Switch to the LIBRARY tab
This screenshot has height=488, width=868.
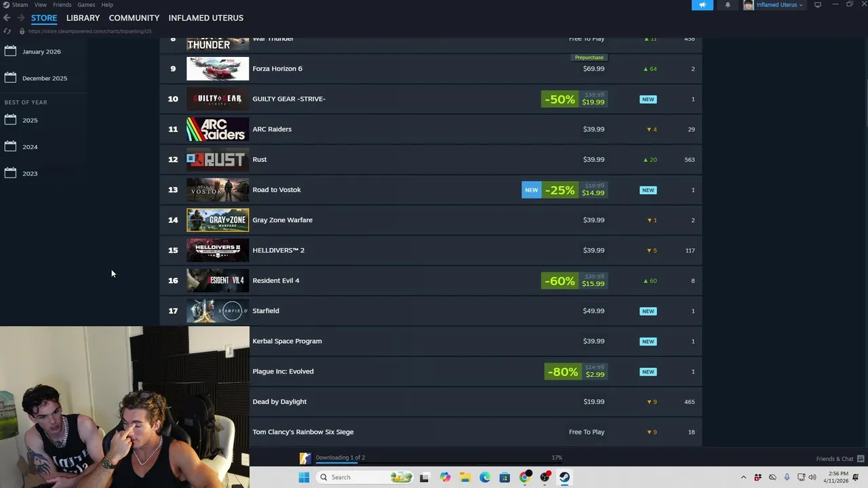tap(83, 18)
